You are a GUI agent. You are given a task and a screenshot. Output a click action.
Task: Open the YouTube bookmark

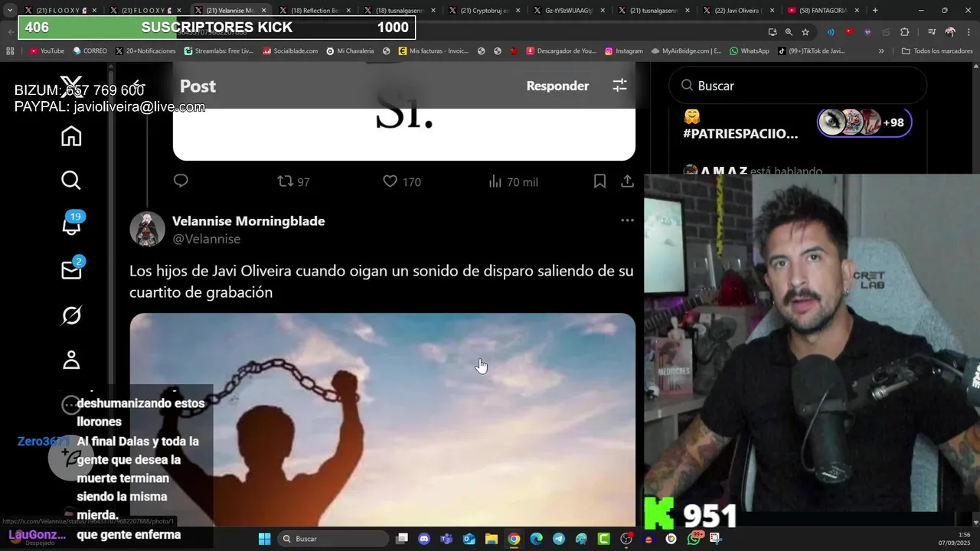pos(47,51)
